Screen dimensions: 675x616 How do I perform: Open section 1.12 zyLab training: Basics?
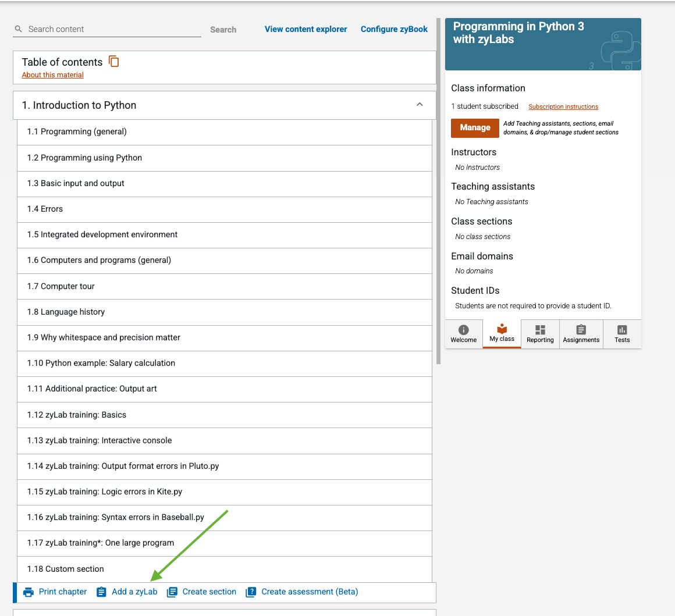pyautogui.click(x=224, y=415)
